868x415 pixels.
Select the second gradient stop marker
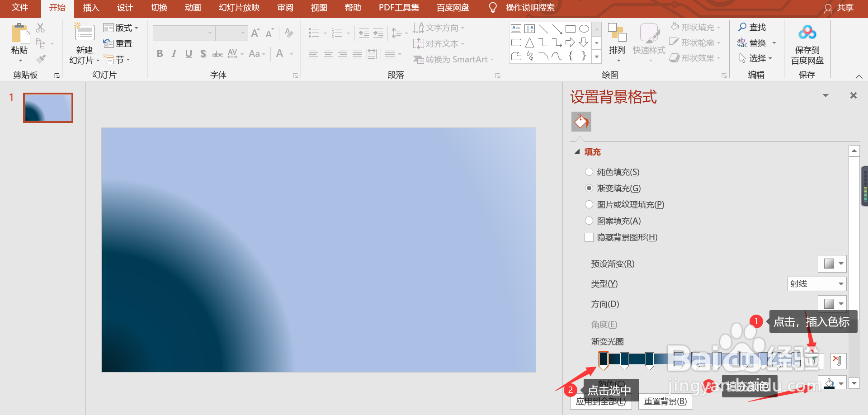(x=624, y=361)
